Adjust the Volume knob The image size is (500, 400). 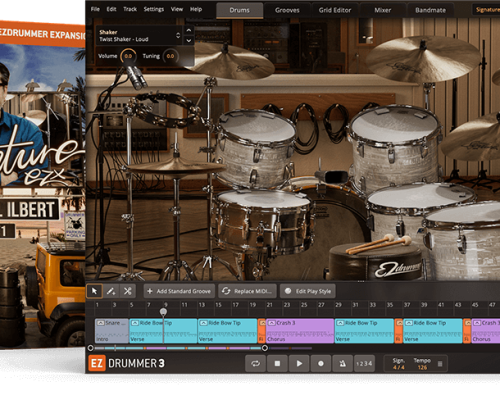tap(128, 56)
